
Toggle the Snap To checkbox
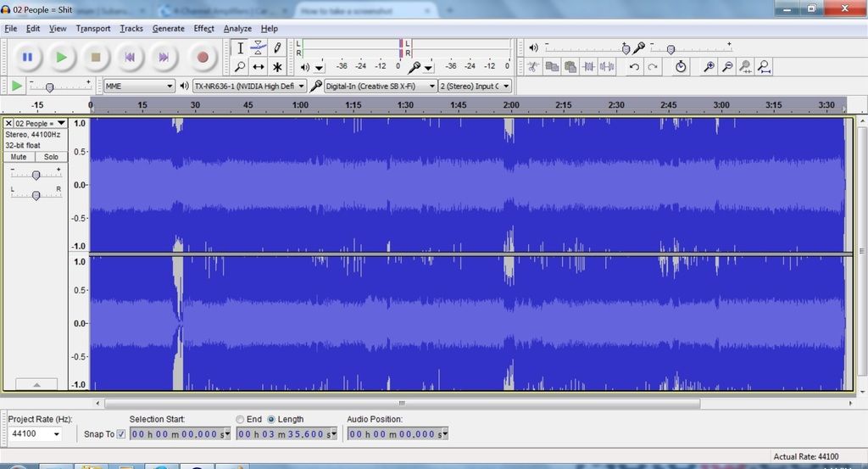120,434
